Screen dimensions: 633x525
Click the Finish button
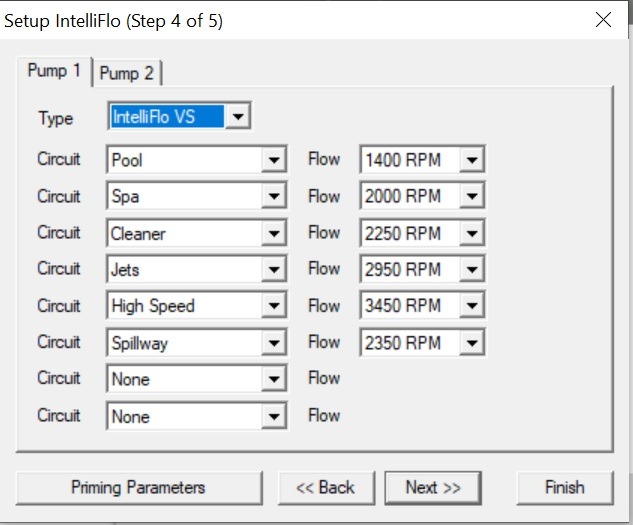pos(565,488)
